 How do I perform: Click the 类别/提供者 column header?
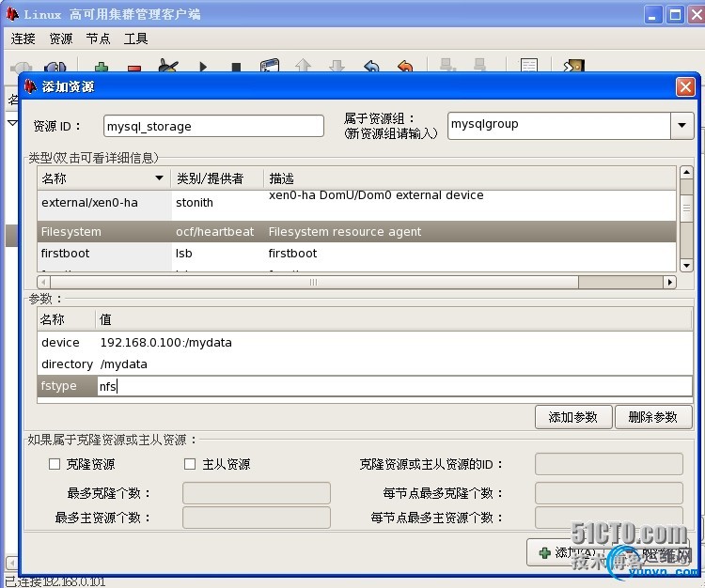click(217, 178)
